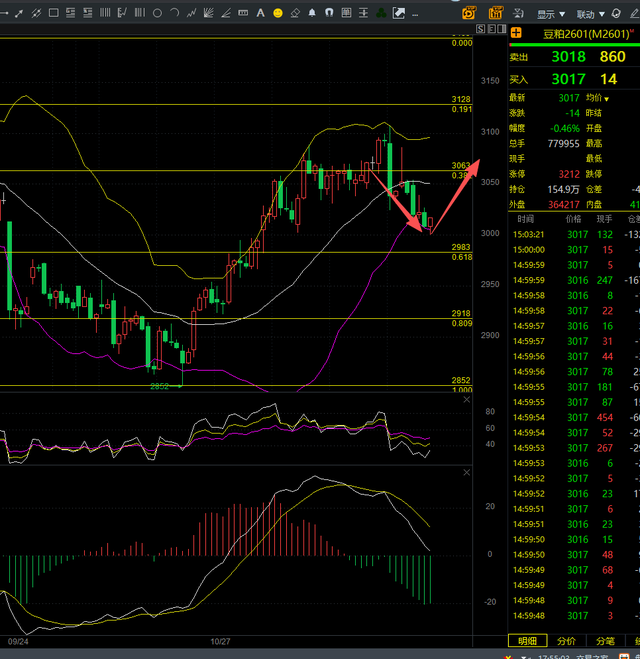This screenshot has height=659, width=640.
Task: Click the export/share drawing icon
Action: (398, 13)
